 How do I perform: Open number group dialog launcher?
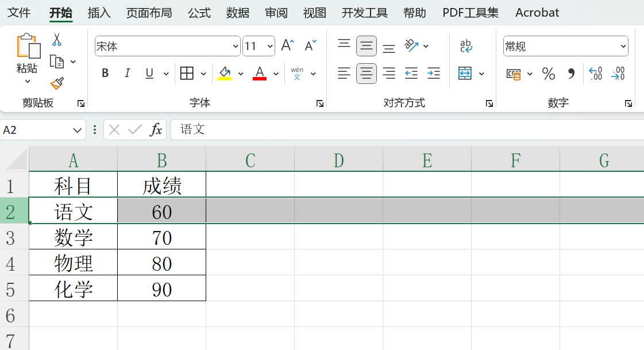tap(628, 103)
